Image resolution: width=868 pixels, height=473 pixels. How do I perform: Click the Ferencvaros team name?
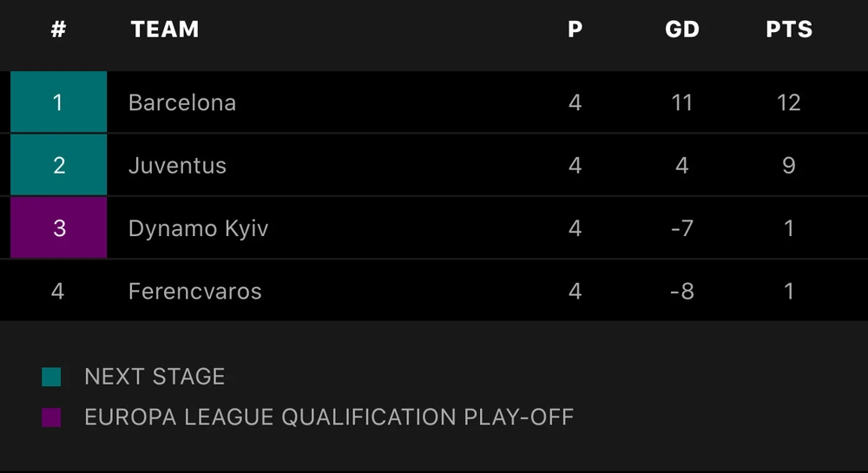(194, 291)
